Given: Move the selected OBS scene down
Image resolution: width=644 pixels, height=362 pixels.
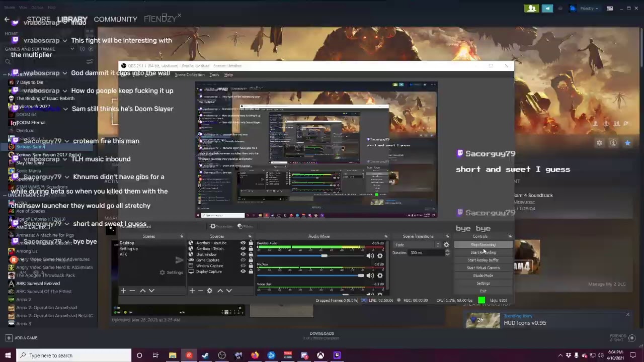Looking at the screenshot, I should pos(151,291).
